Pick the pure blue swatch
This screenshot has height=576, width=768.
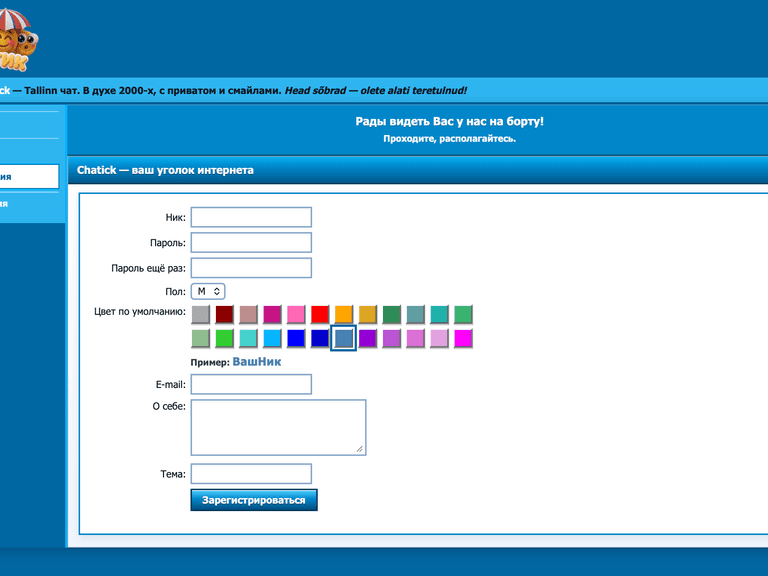pos(296,338)
